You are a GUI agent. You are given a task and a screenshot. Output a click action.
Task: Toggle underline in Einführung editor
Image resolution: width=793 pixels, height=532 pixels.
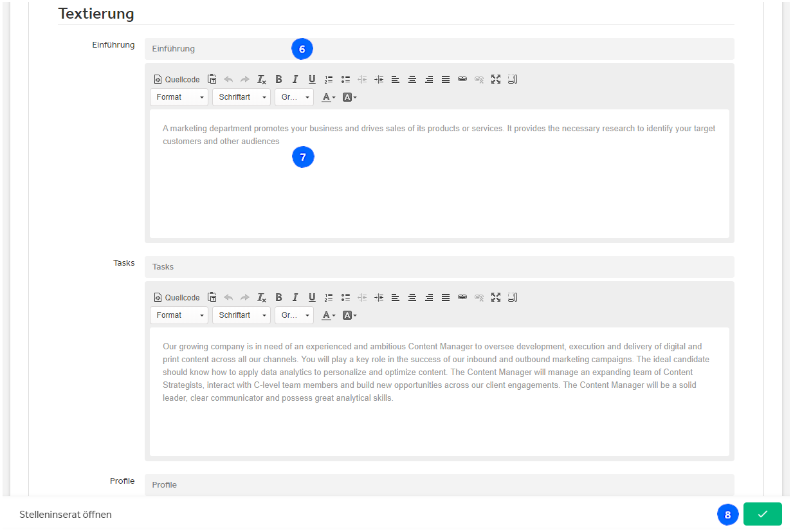click(312, 80)
